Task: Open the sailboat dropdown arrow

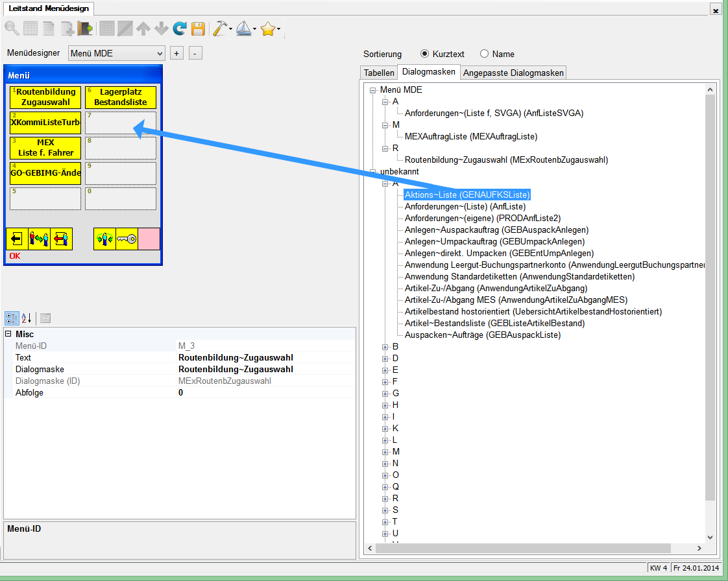Action: (x=254, y=29)
